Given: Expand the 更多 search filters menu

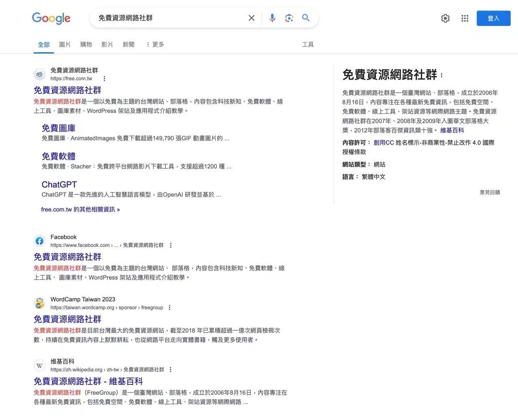Looking at the screenshot, I should pos(155,45).
